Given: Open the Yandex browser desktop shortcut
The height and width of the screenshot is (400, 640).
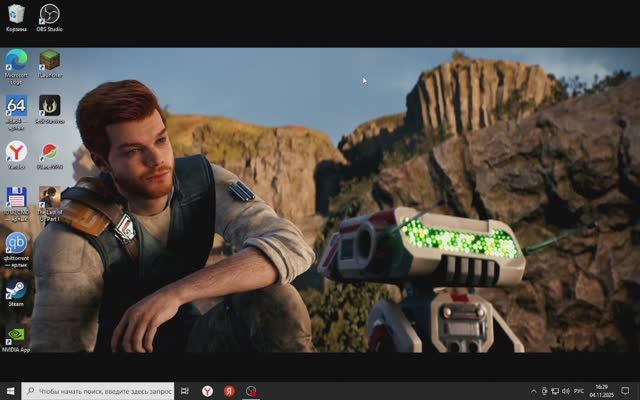Looking at the screenshot, I should (16, 155).
